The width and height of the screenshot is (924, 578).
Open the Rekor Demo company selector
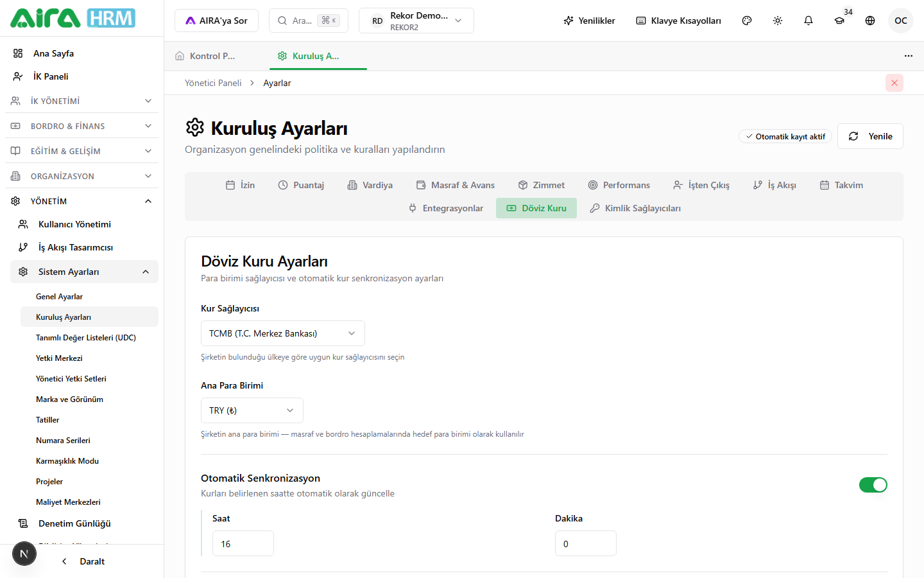click(x=416, y=21)
